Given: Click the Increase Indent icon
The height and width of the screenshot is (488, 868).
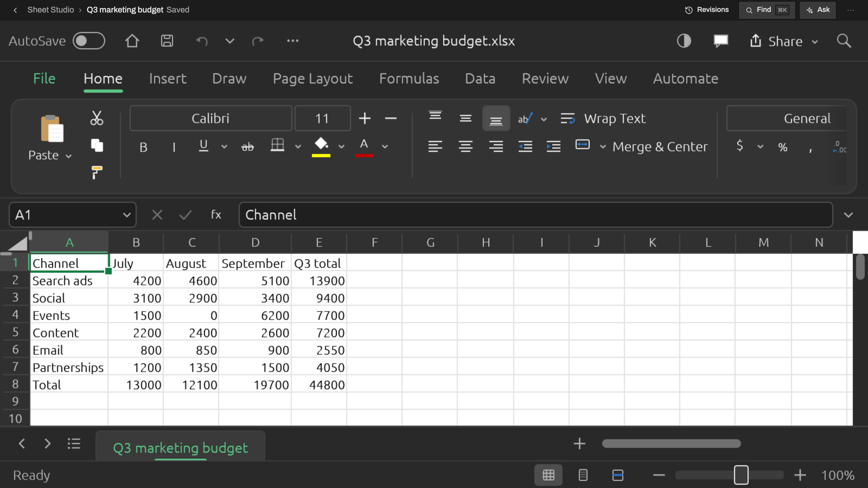Looking at the screenshot, I should (x=554, y=146).
